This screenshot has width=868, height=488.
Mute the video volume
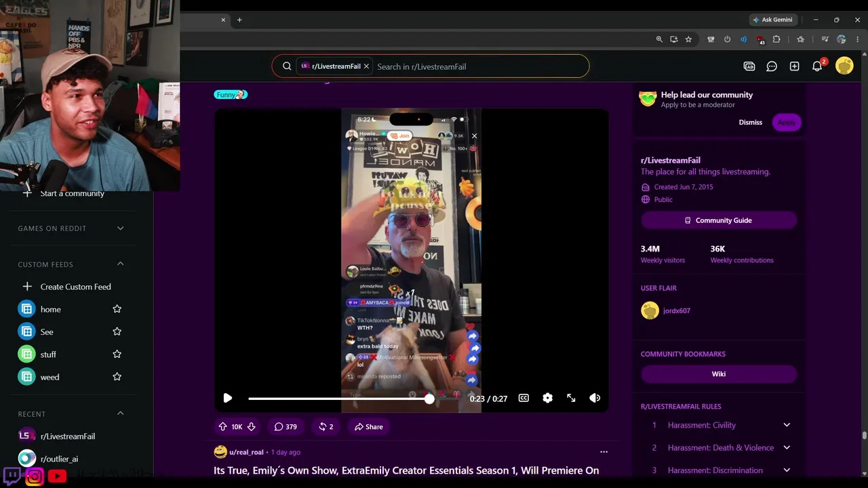595,399
